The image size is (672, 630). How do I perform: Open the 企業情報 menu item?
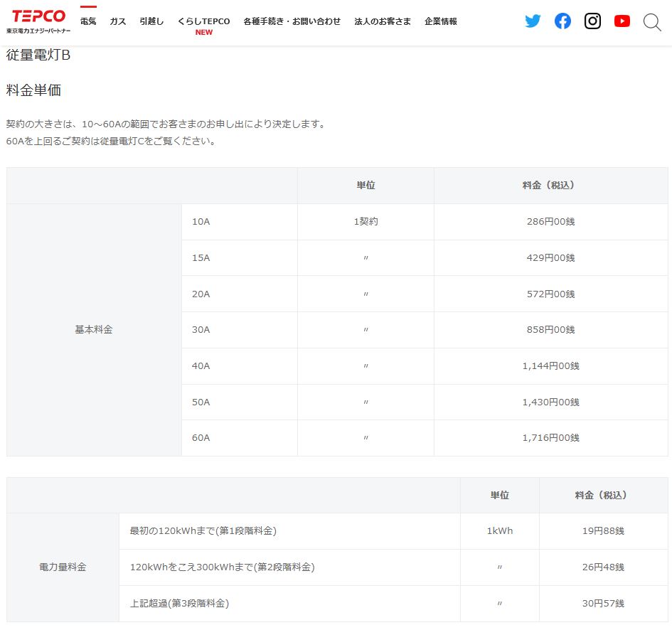point(441,21)
